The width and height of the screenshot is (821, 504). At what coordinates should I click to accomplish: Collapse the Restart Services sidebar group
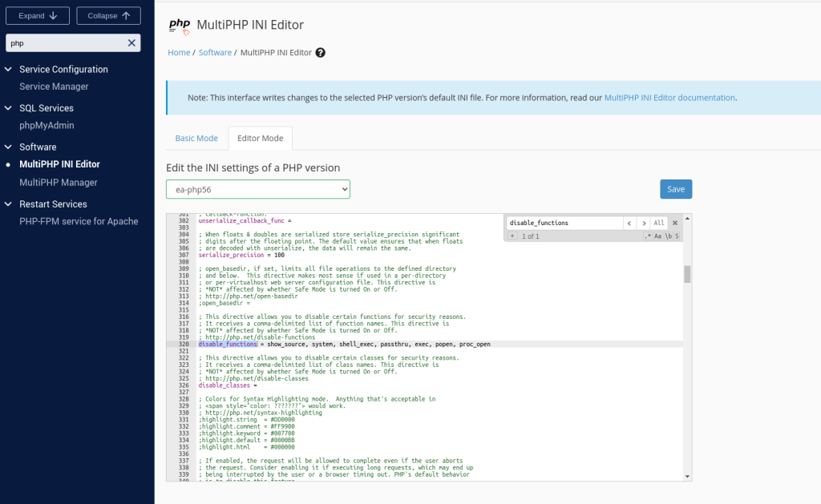pos(9,204)
